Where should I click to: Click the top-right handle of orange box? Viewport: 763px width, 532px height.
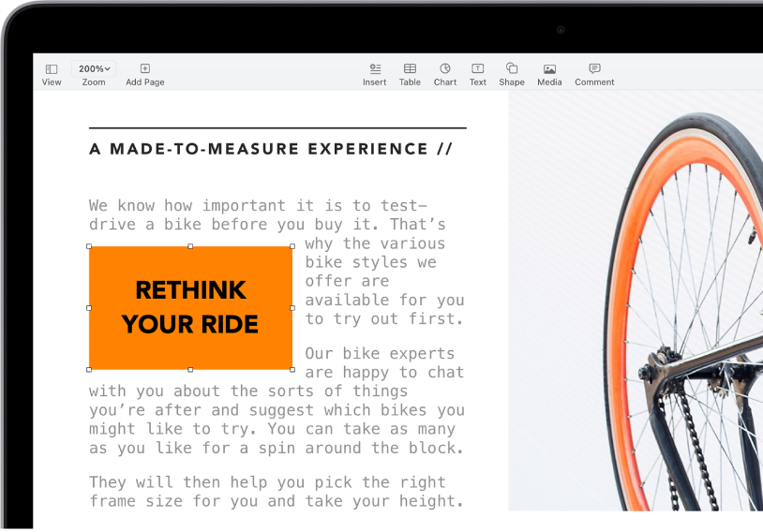point(292,246)
